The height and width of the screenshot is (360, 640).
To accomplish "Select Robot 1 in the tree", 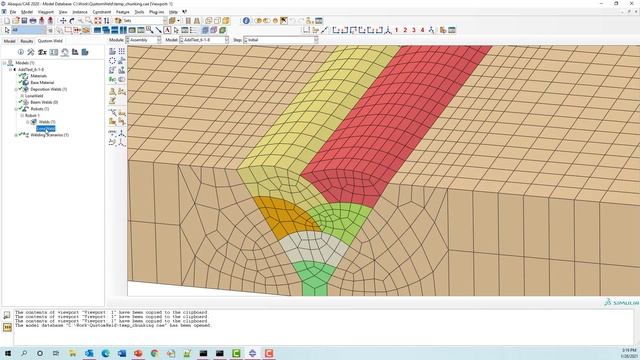I will point(32,116).
